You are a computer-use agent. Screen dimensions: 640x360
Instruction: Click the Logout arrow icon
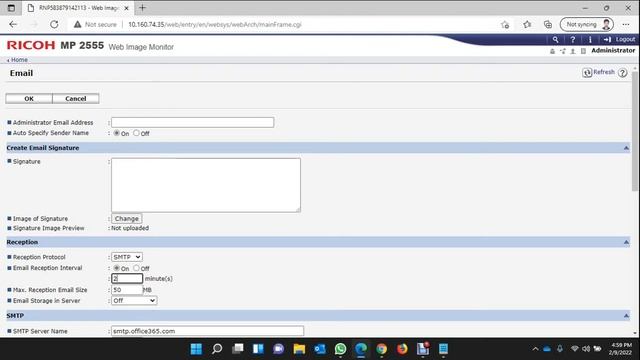[607, 40]
